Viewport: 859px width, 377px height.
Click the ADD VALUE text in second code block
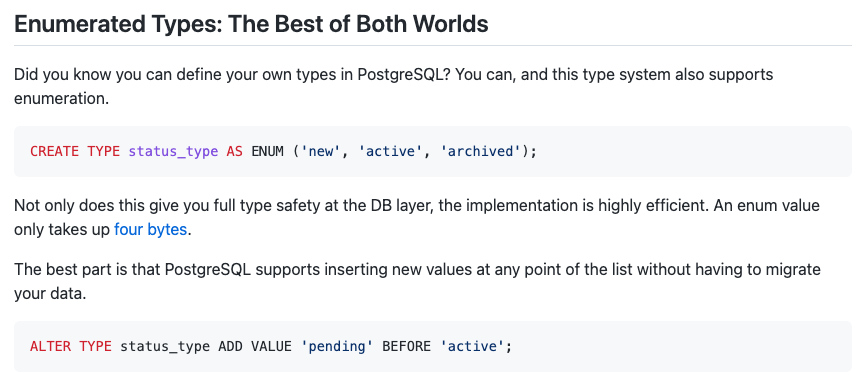255,346
